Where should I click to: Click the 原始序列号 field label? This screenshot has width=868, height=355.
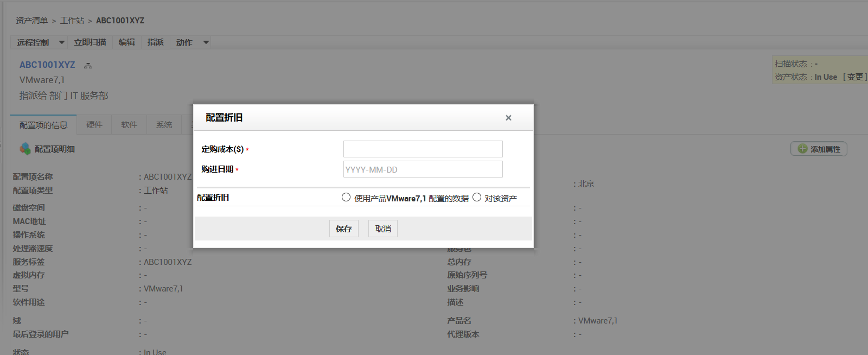coord(467,275)
